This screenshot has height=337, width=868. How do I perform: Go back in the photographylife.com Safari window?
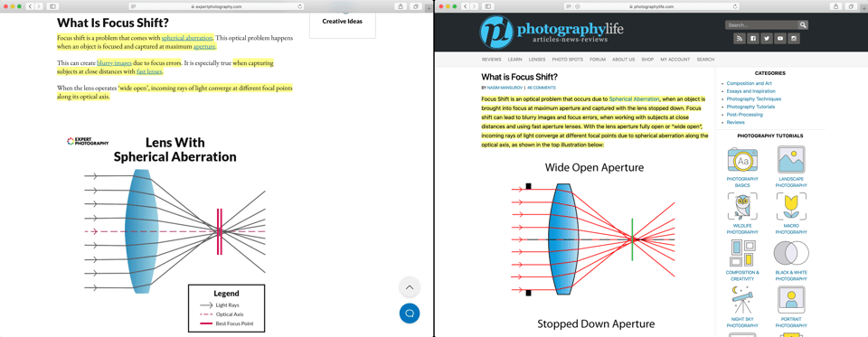point(465,6)
